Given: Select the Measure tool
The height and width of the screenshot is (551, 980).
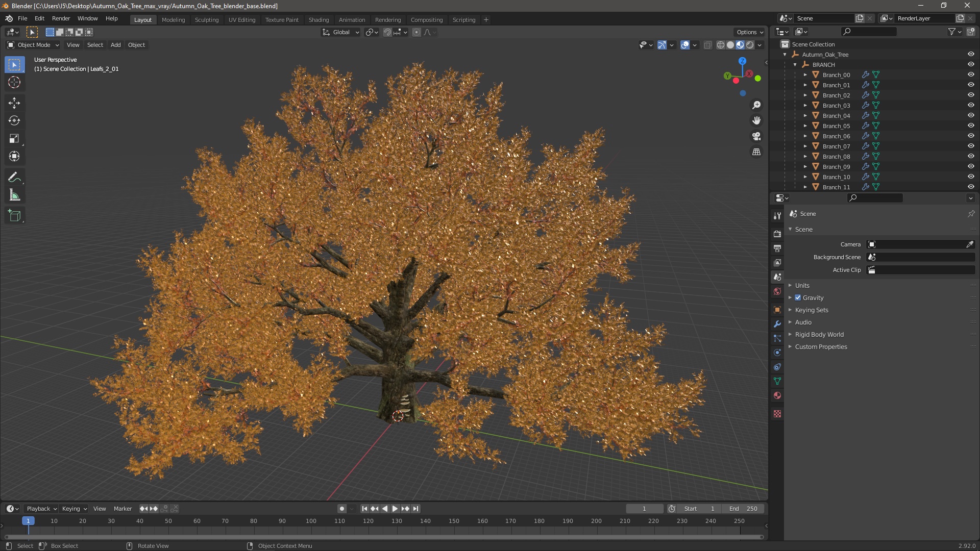Looking at the screenshot, I should [x=14, y=195].
